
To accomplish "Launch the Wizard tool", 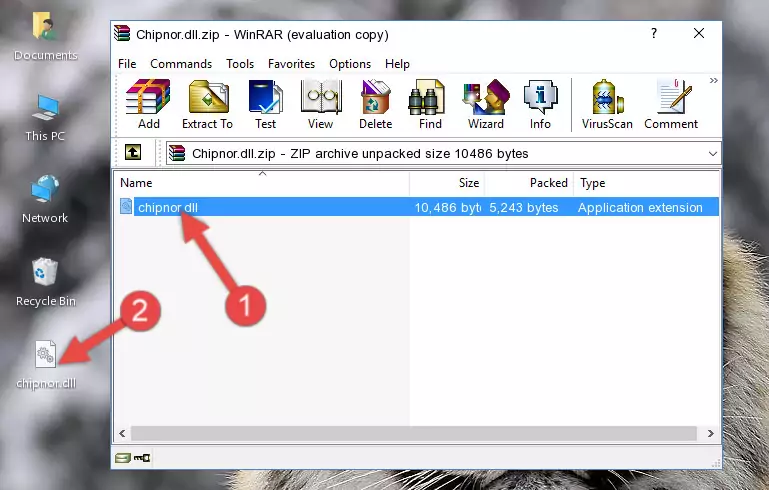I will (486, 104).
